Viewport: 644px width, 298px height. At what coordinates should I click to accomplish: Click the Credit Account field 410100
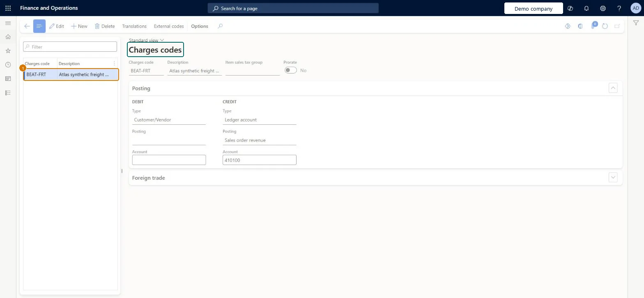(259, 160)
